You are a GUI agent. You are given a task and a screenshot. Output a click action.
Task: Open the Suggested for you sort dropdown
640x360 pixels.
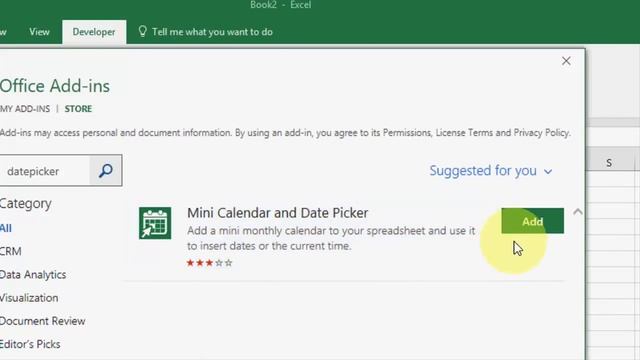491,171
